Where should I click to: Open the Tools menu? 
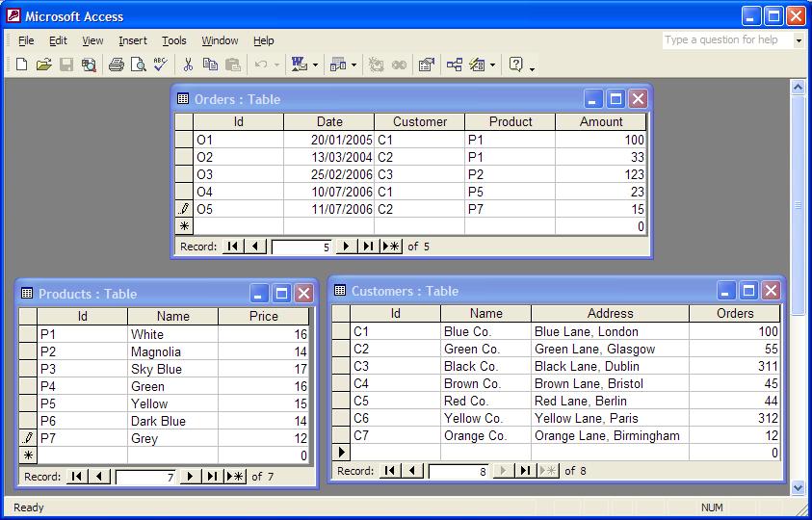[x=174, y=40]
